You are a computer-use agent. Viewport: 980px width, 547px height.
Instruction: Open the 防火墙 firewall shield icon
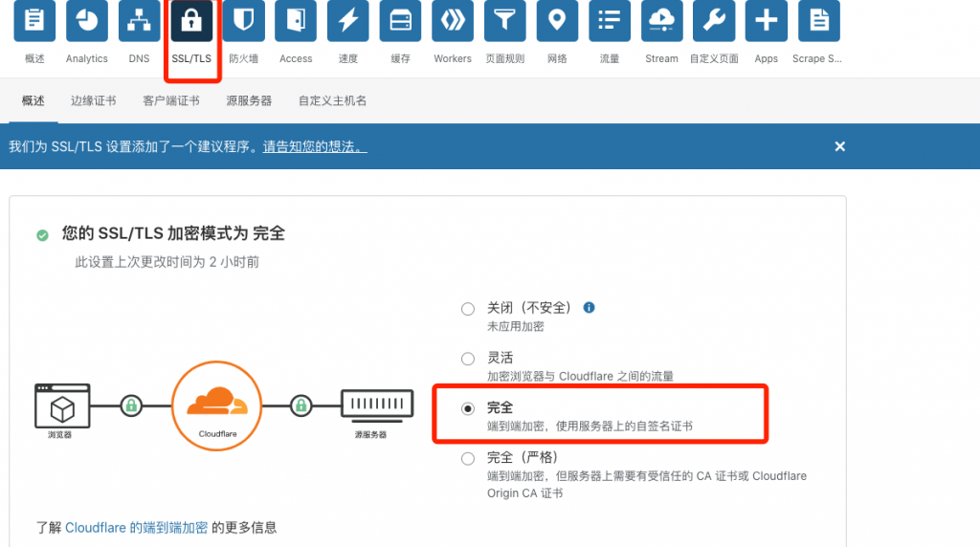tap(243, 21)
